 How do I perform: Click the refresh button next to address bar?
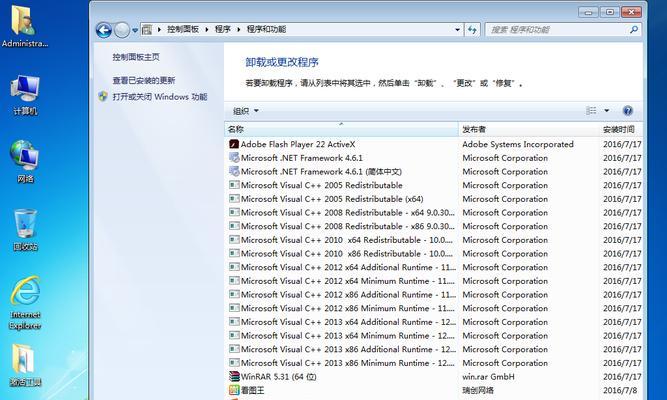472,30
